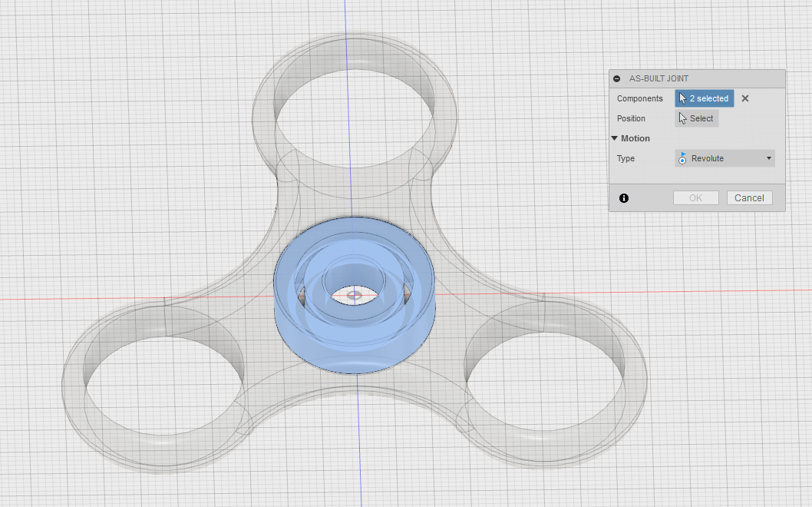Viewport: 812px width, 507px height.
Task: Select the origin point at the bearing center
Action: click(x=355, y=296)
